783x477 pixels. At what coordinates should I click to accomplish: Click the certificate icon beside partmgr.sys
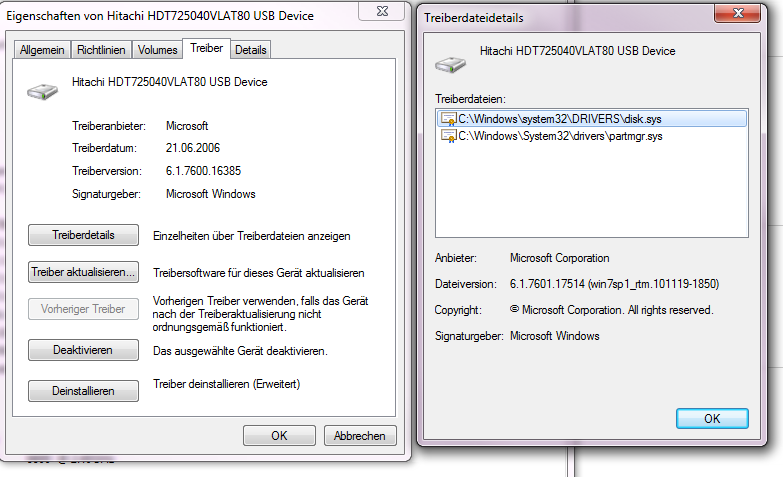coord(448,136)
